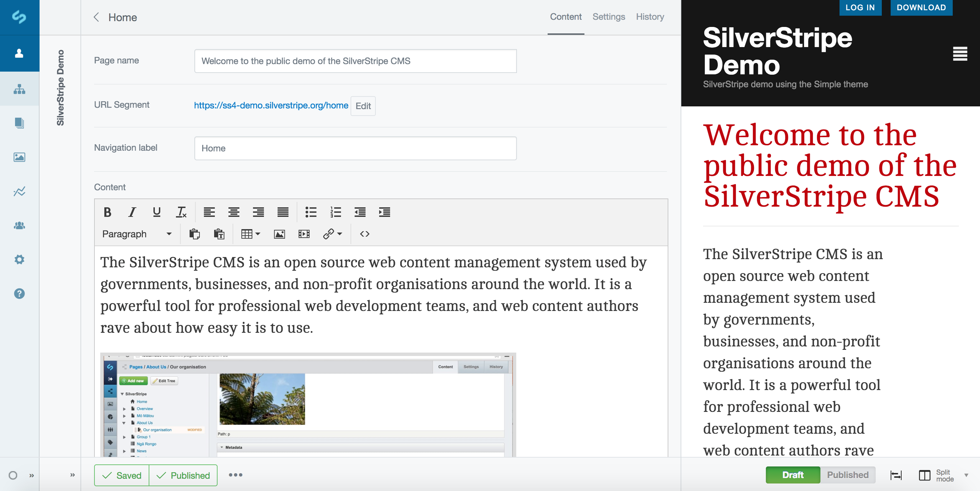This screenshot has width=980, height=491.
Task: Switch preview to Draft state
Action: [792, 475]
